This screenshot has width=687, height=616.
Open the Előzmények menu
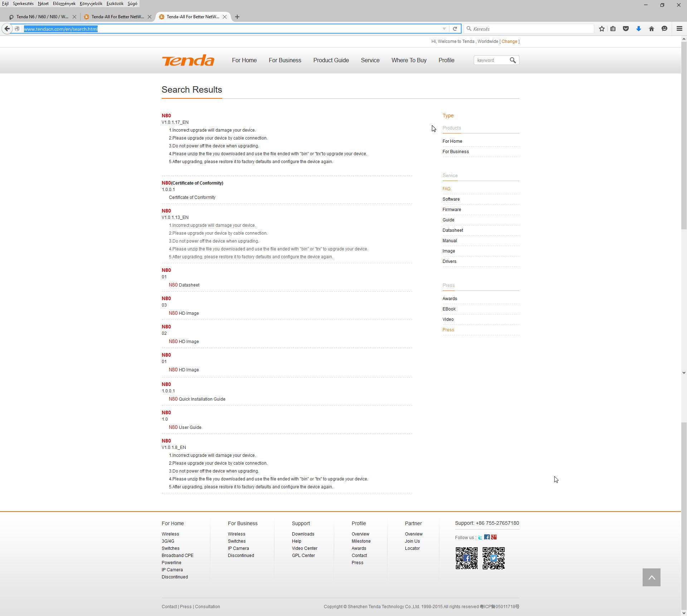coord(64,4)
